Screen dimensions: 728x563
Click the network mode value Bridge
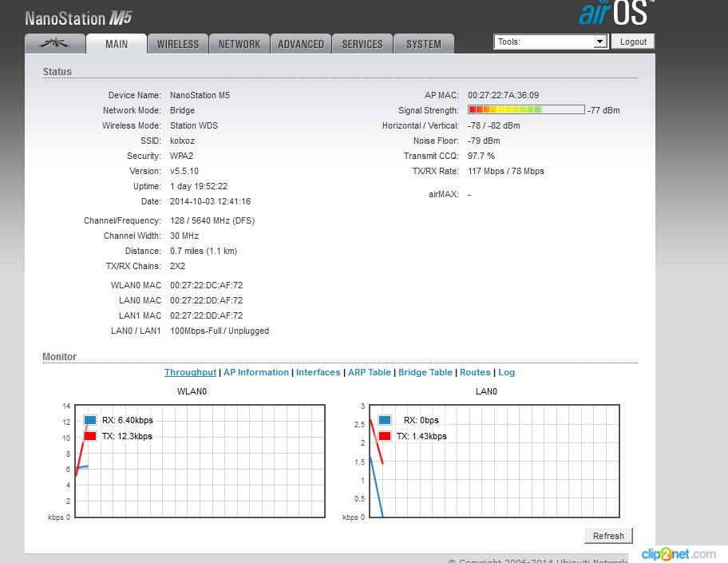(182, 110)
